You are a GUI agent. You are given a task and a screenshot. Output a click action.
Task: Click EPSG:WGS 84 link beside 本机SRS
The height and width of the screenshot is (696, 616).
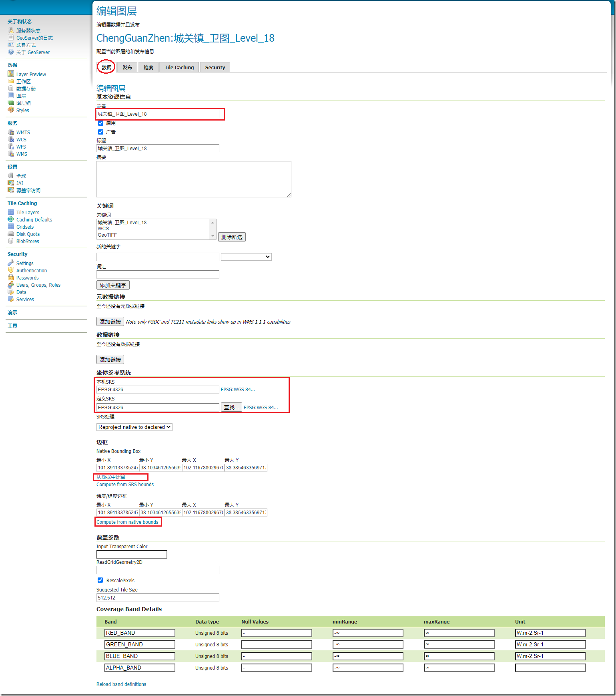pyautogui.click(x=238, y=390)
